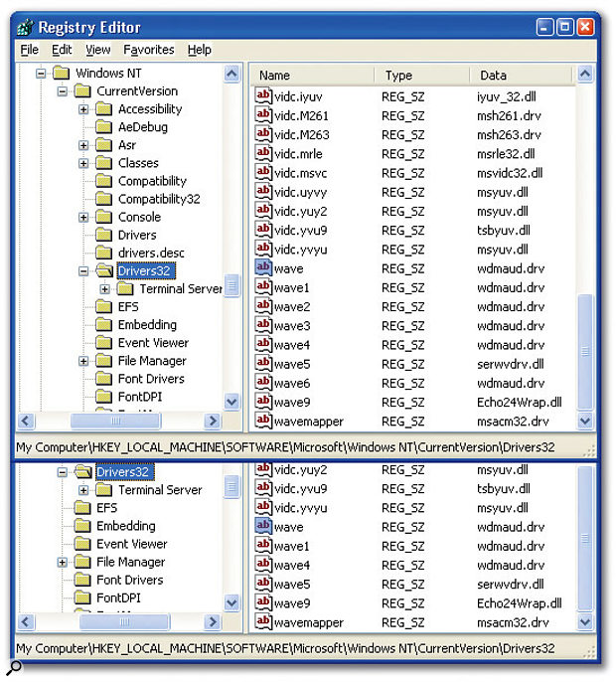Click the string value icon beside vidc.uyvy

point(263,192)
